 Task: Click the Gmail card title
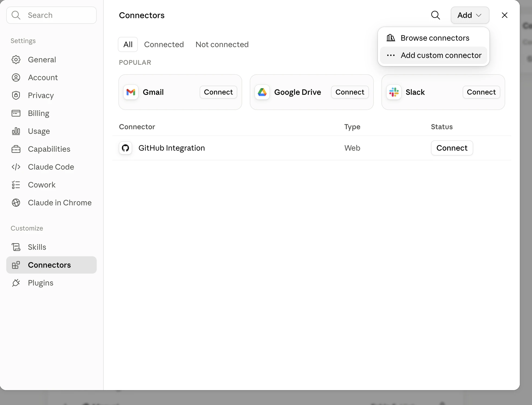pos(153,92)
